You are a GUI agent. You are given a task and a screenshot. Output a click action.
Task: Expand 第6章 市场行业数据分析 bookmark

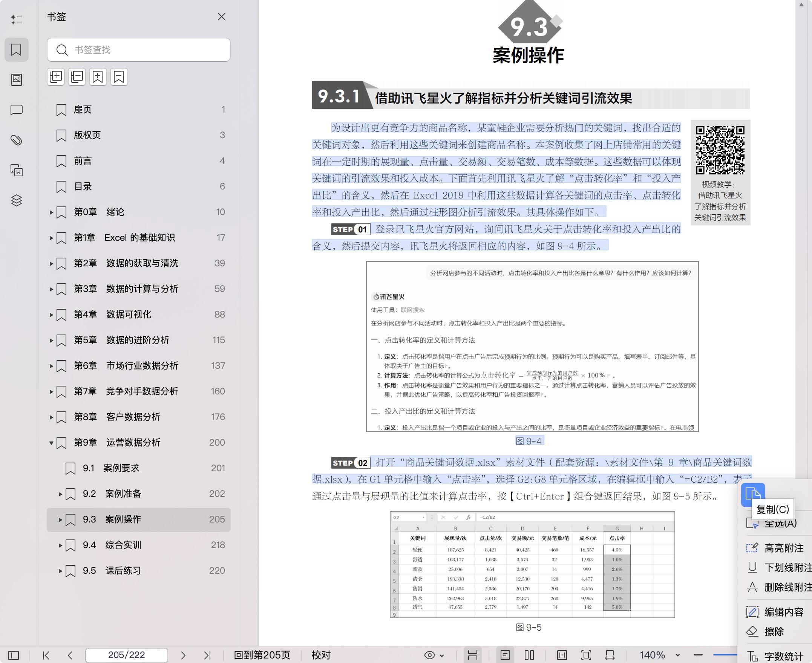[x=51, y=366]
